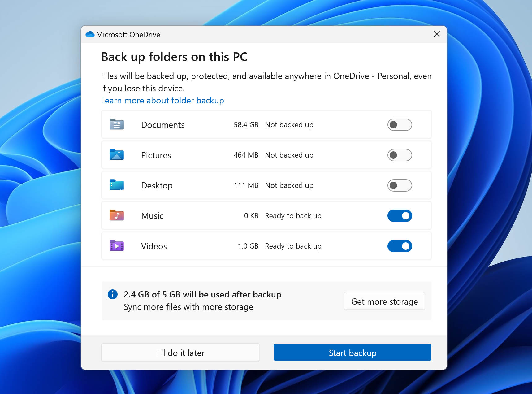Click the Music folder icon

pyautogui.click(x=117, y=215)
